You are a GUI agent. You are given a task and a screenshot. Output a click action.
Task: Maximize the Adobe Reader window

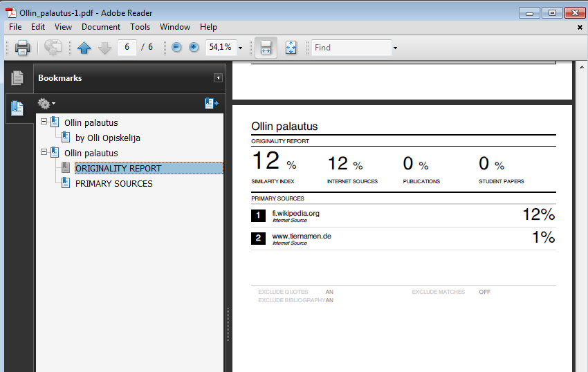[552, 13]
